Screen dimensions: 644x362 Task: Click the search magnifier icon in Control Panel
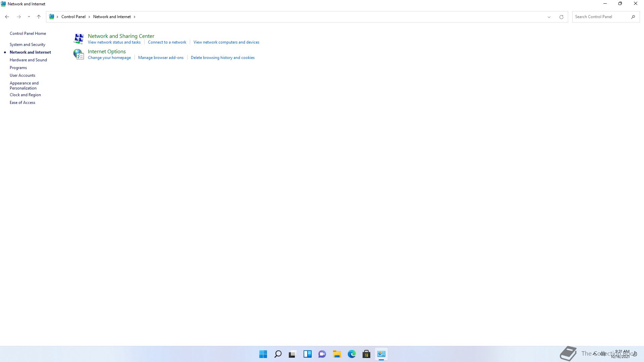pyautogui.click(x=633, y=17)
